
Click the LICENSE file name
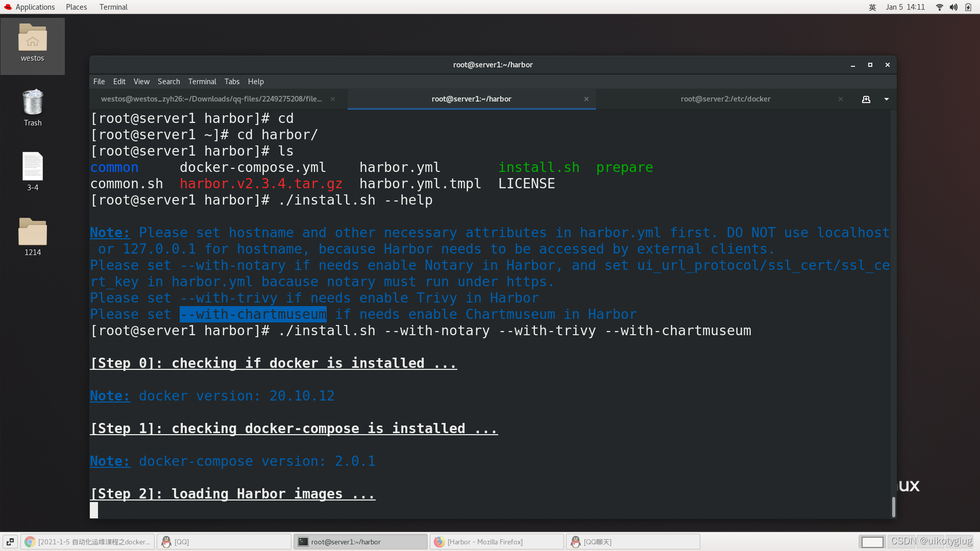click(527, 184)
